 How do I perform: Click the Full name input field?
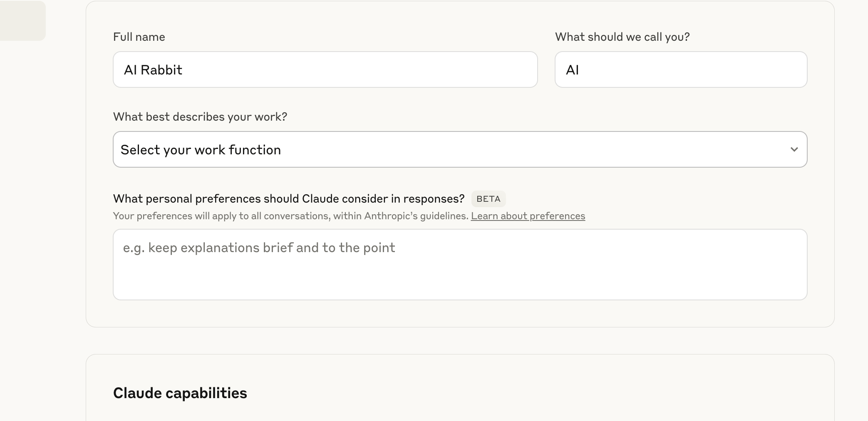325,69
